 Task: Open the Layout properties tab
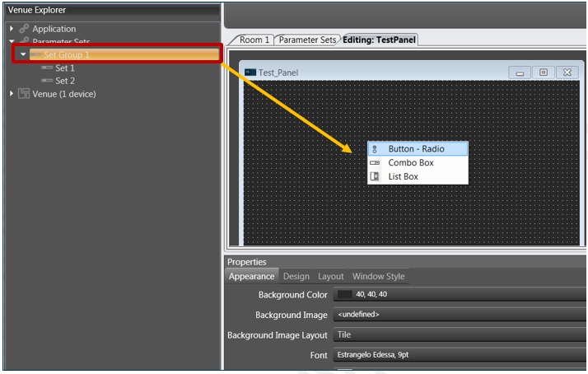(331, 277)
